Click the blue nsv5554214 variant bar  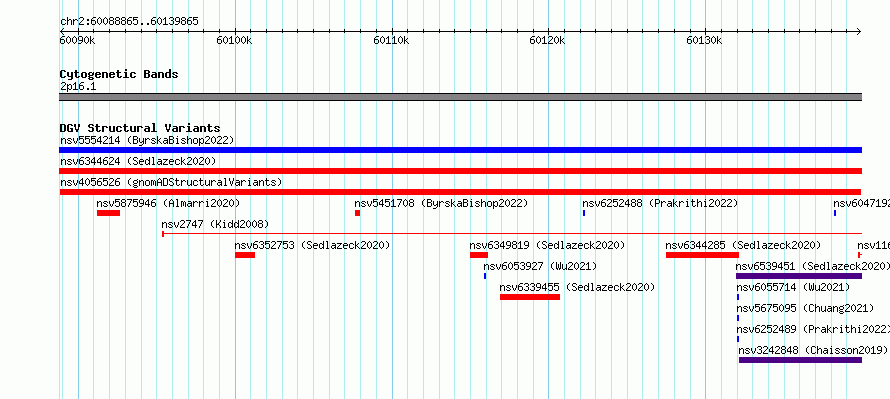(460, 150)
